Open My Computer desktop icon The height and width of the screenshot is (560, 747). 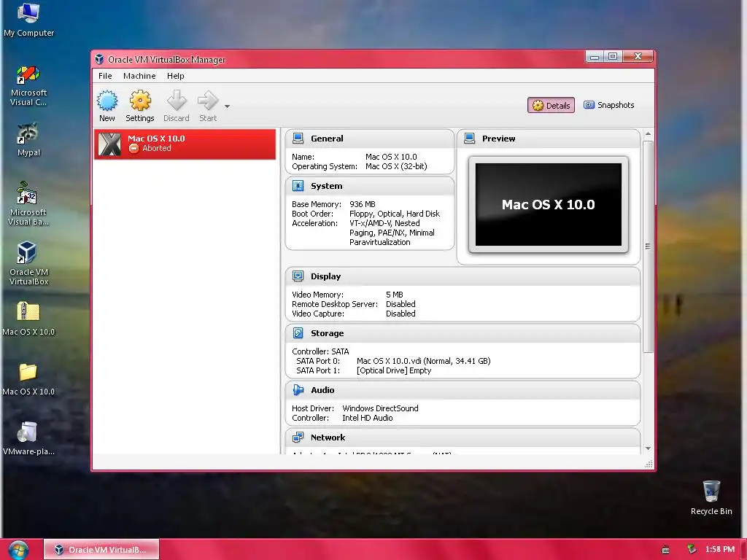click(28, 20)
